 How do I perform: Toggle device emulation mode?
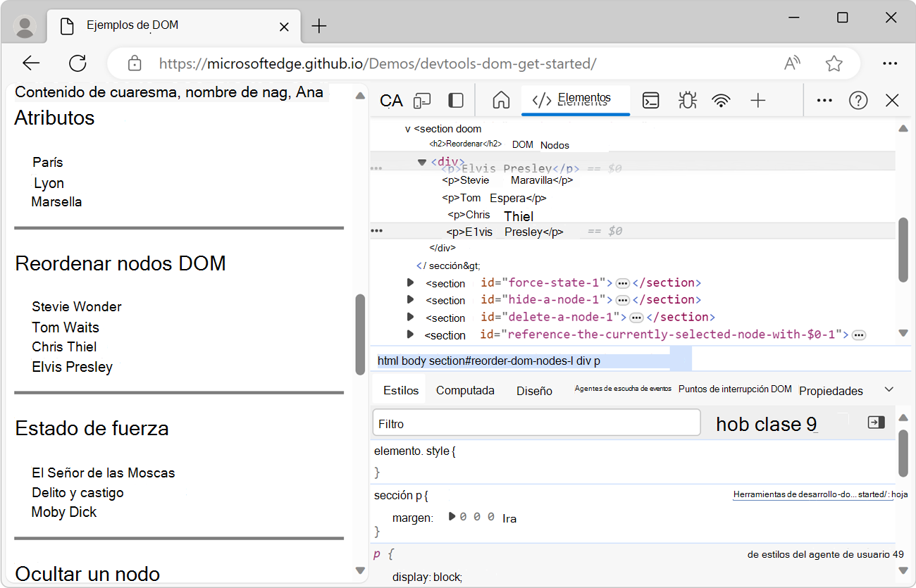point(422,101)
